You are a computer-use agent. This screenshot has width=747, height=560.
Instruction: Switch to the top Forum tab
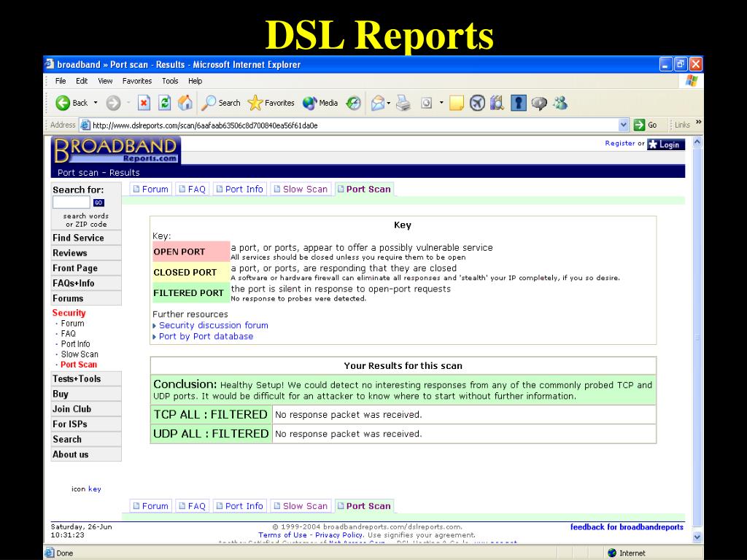pos(150,189)
